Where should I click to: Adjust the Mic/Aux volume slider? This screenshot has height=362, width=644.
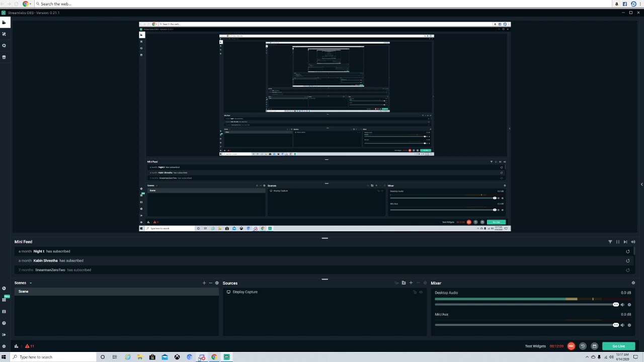(527, 325)
